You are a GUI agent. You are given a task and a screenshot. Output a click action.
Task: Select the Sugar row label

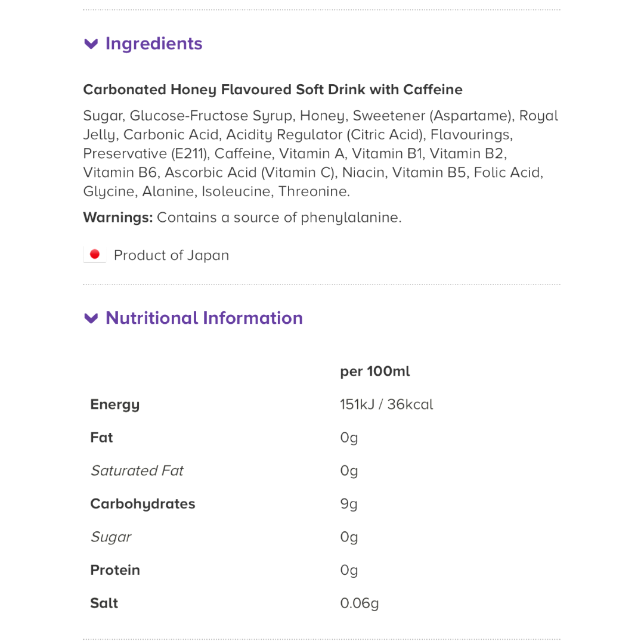click(x=111, y=537)
